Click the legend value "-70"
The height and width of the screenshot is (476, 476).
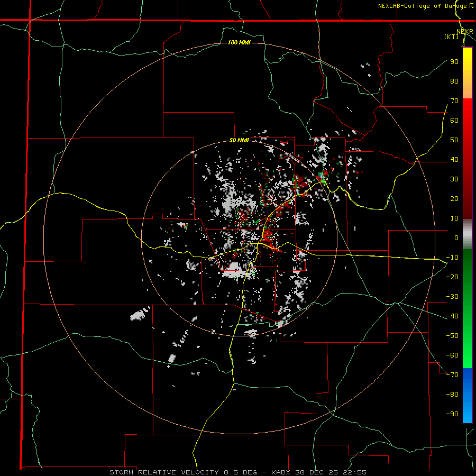click(x=452, y=375)
